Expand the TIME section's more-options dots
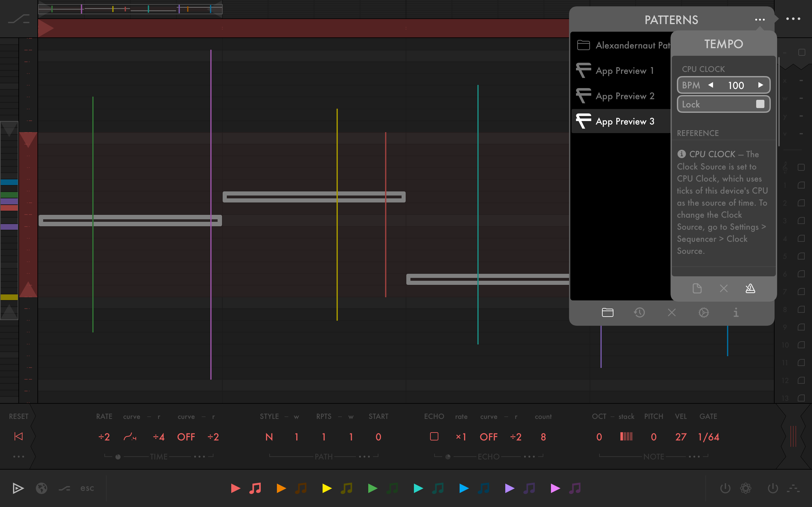 (199, 457)
